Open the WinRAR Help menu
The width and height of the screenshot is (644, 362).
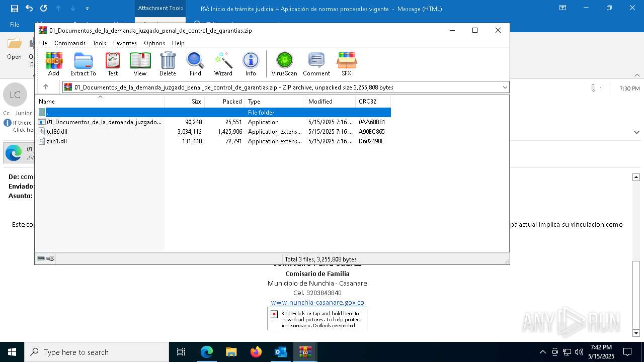click(178, 43)
